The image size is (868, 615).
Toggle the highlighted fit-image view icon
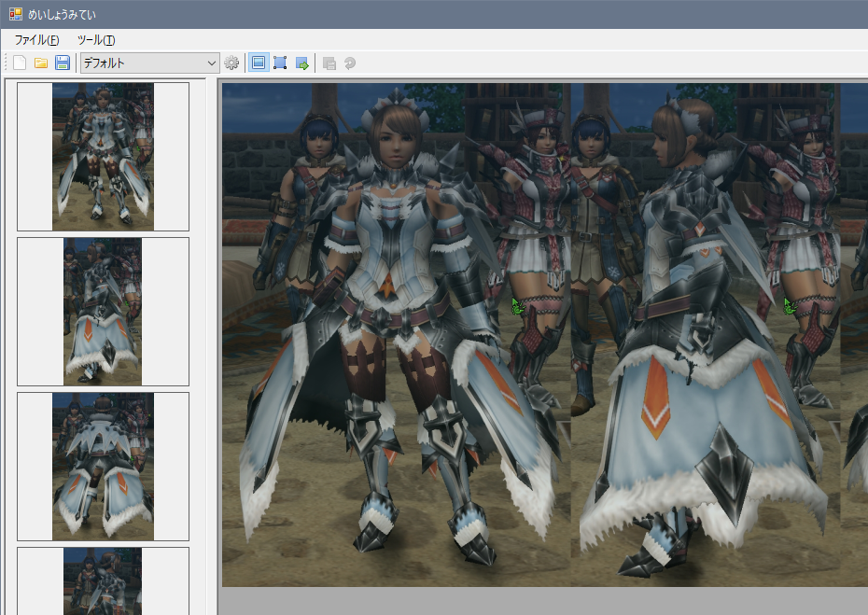[x=259, y=63]
